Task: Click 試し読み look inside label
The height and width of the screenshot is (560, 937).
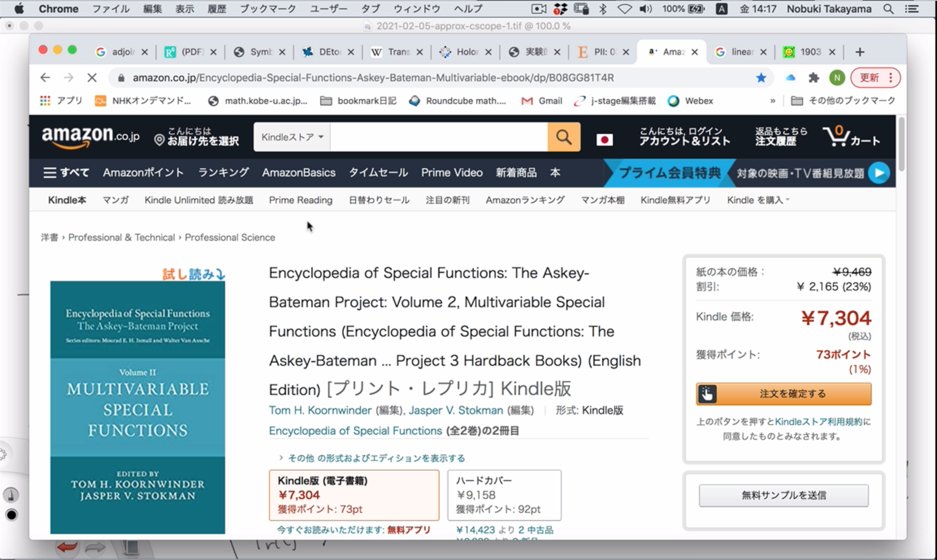Action: point(193,274)
